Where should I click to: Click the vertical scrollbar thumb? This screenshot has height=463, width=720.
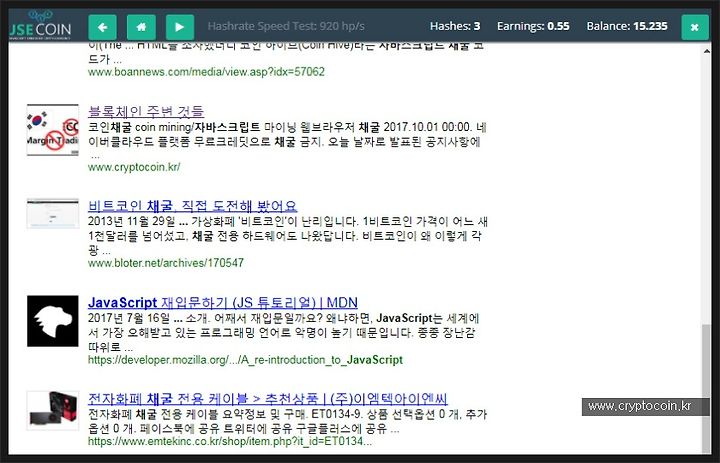coord(706,388)
